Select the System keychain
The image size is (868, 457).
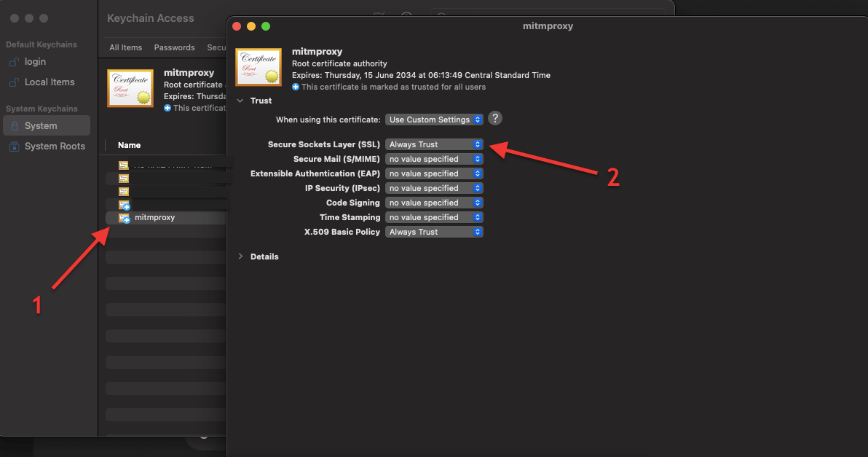tap(47, 126)
